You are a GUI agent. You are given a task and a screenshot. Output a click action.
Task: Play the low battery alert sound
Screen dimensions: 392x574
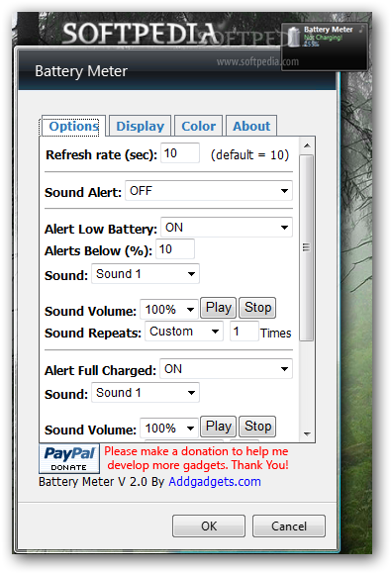coord(218,308)
